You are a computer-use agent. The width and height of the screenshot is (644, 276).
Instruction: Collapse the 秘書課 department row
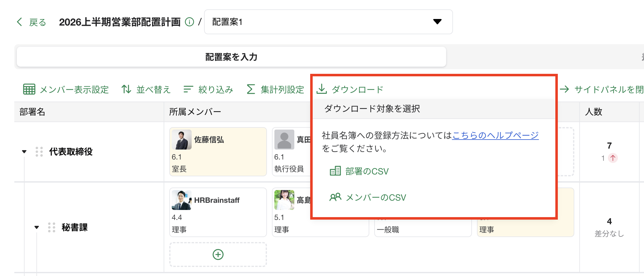tap(37, 227)
